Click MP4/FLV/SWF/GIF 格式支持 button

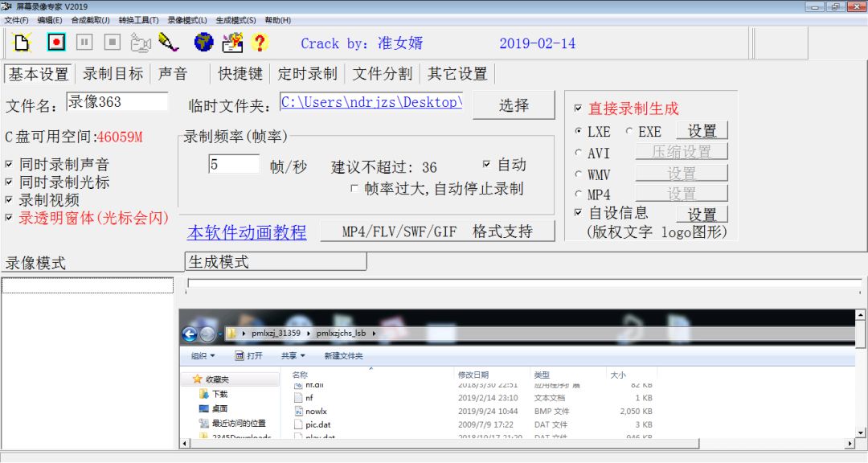pos(437,231)
